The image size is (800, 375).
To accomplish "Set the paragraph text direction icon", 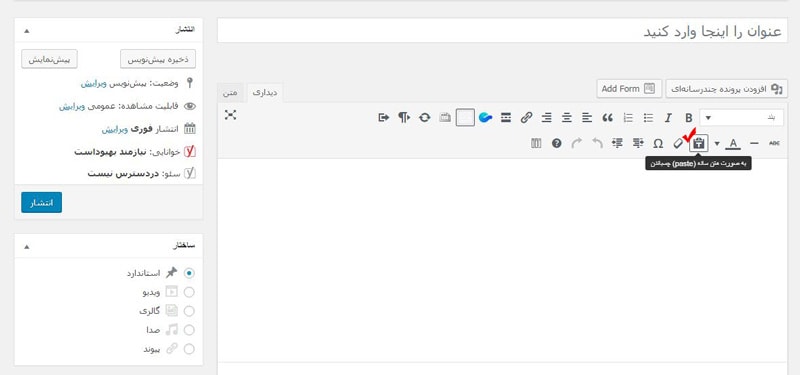I will (x=404, y=118).
